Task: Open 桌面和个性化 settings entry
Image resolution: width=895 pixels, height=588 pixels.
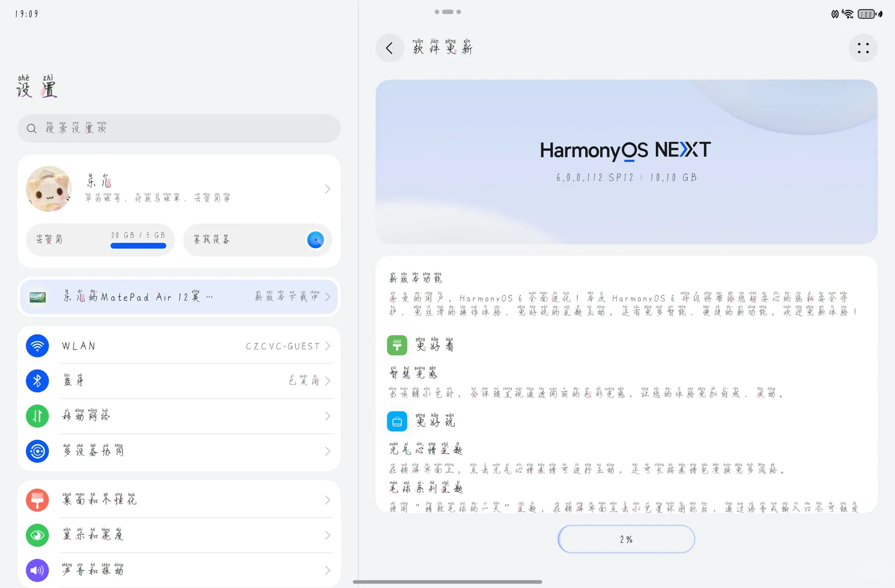Action: click(x=179, y=500)
